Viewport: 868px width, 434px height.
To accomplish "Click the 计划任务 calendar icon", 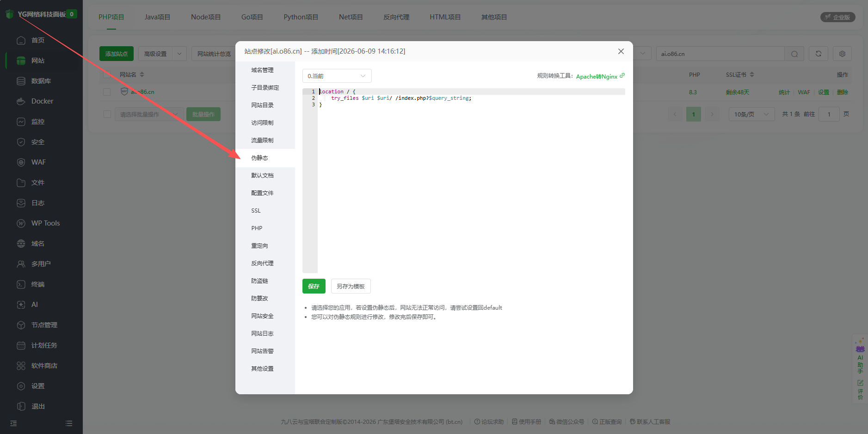I will (x=21, y=345).
